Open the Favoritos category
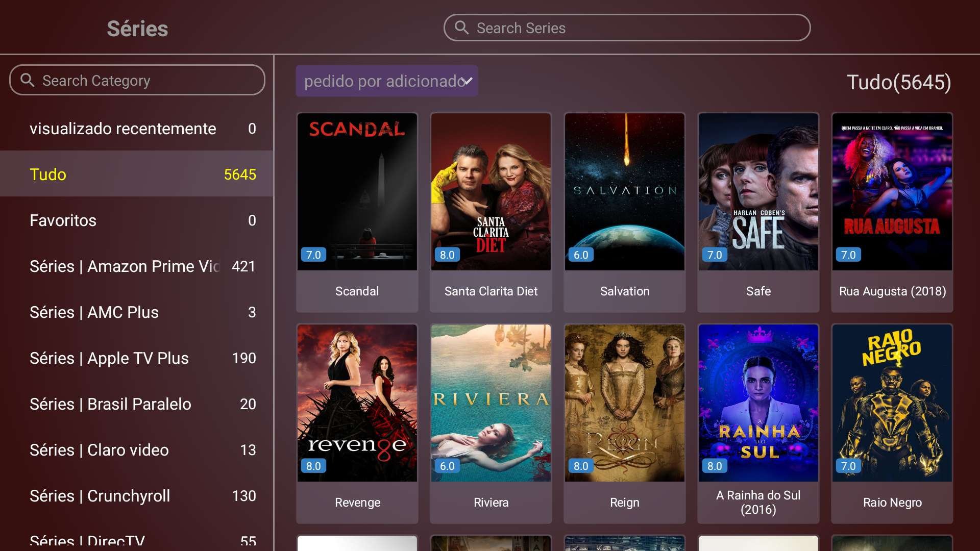The height and width of the screenshot is (551, 980). coord(137,220)
